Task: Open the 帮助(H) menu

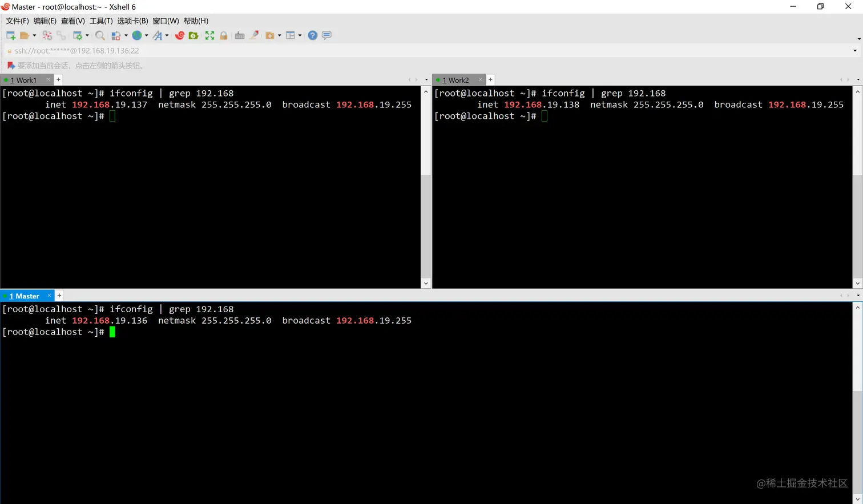Action: [196, 21]
